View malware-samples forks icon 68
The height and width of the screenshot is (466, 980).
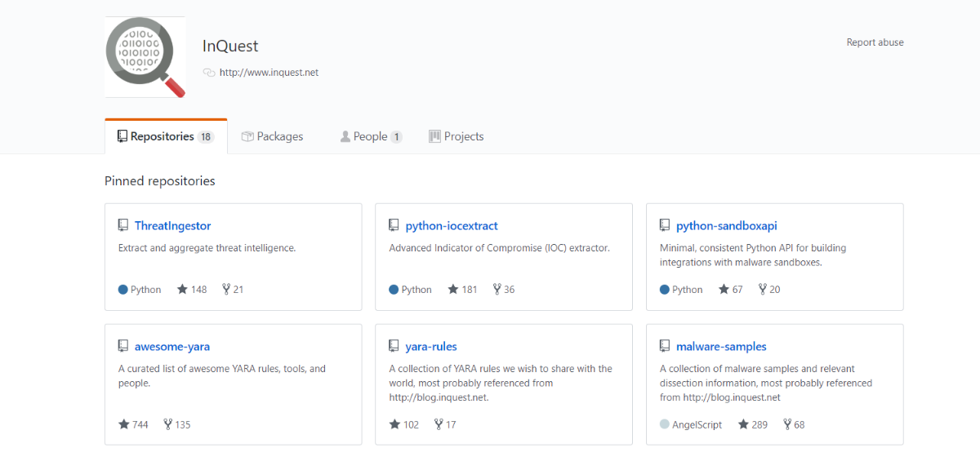pyautogui.click(x=787, y=424)
